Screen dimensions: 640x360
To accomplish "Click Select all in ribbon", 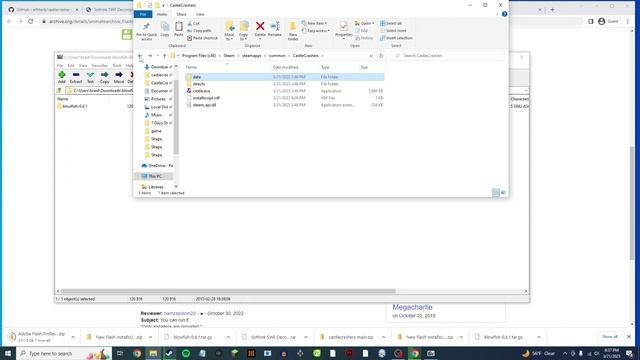I will tap(391, 23).
